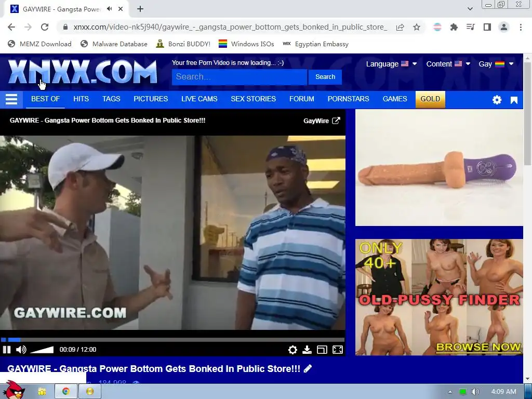Open the video player settings gear
The width and height of the screenshot is (532, 399).
292,350
